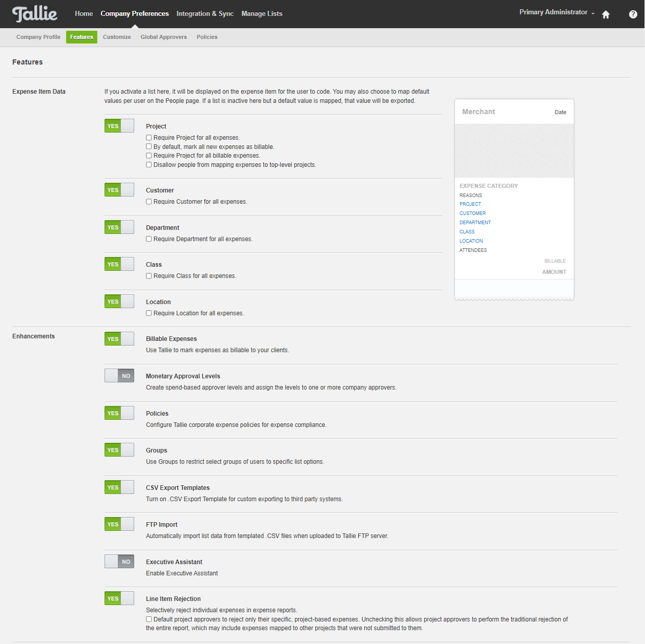Image resolution: width=645 pixels, height=644 pixels.
Task: Click the receipt image placeholder
Action: (x=514, y=151)
